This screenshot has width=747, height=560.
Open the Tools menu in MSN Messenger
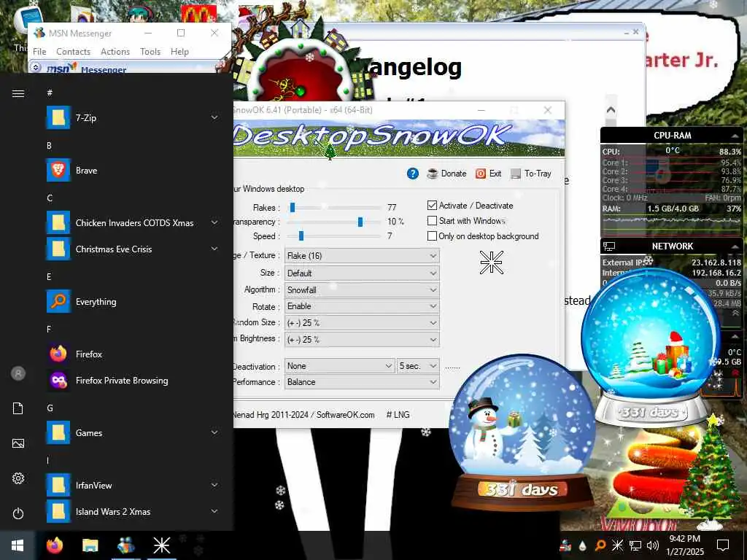click(x=150, y=52)
